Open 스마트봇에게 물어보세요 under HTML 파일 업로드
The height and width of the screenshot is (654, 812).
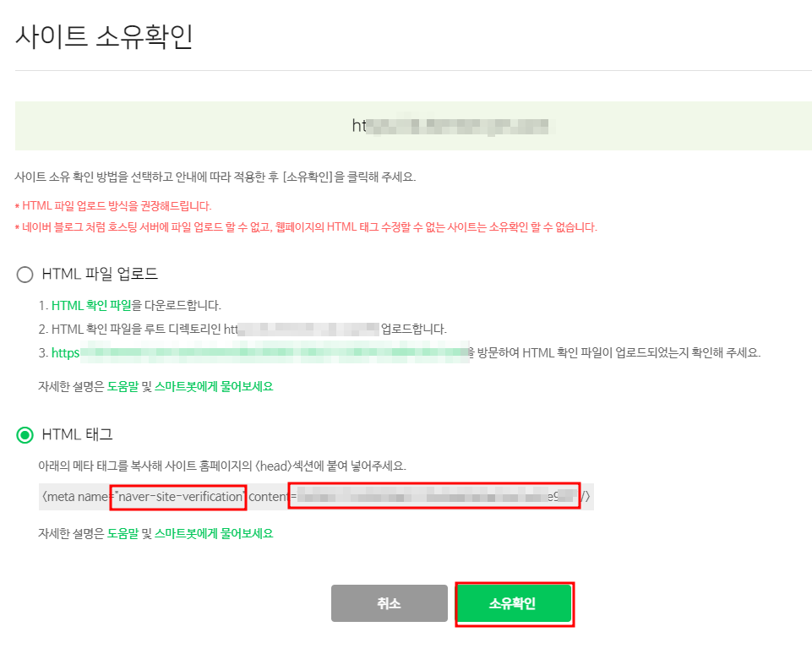point(214,386)
